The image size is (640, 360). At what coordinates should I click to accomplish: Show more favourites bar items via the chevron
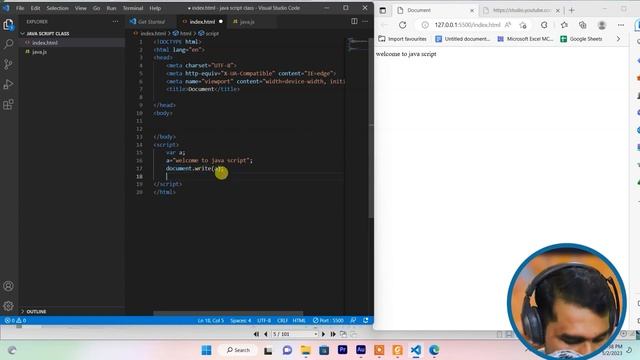[618, 39]
